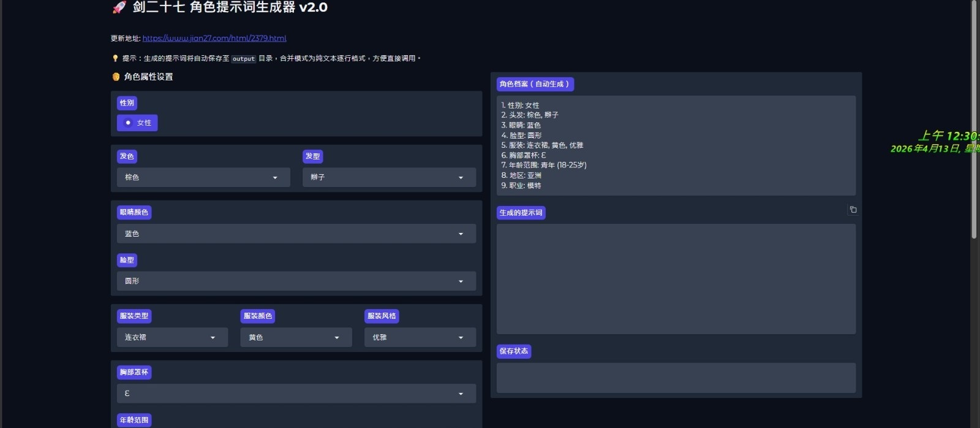Click the profile line '8. 地区: 亚洲'
The width and height of the screenshot is (980, 428).
tap(521, 175)
